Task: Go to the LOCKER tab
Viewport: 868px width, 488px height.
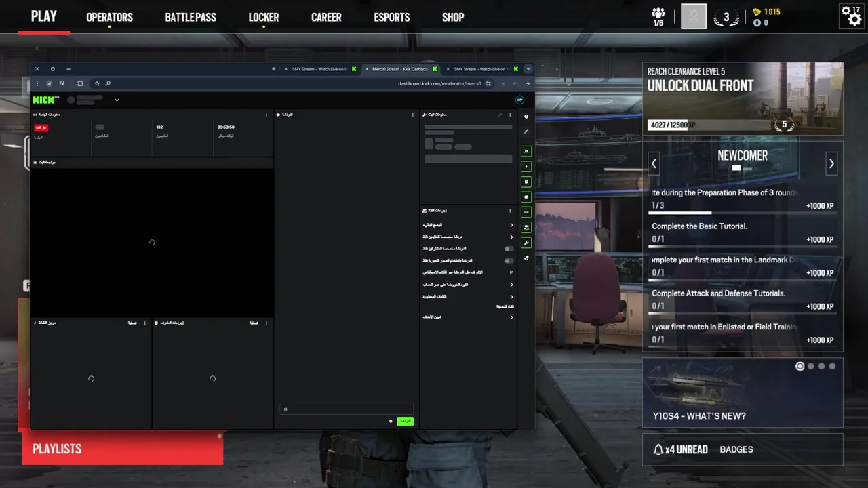Action: 264,18
